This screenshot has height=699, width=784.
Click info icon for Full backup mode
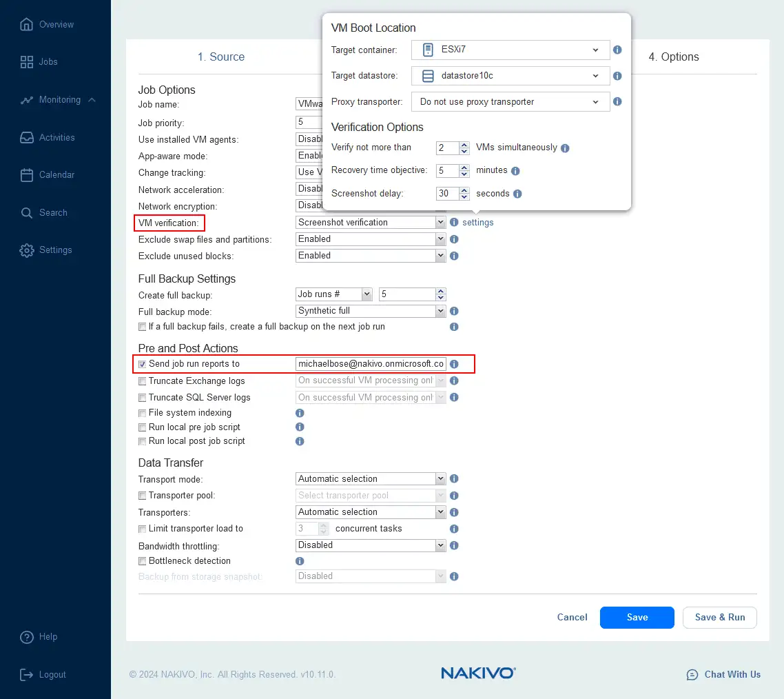pos(454,311)
